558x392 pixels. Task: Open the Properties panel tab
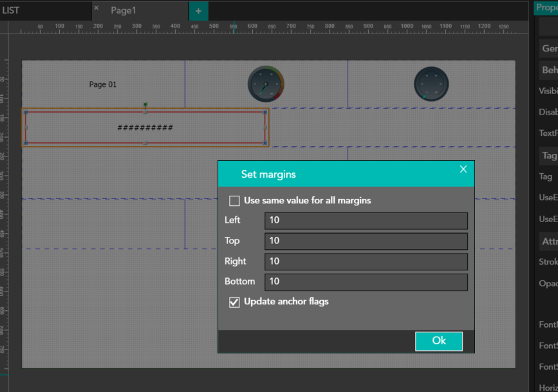coord(546,6)
